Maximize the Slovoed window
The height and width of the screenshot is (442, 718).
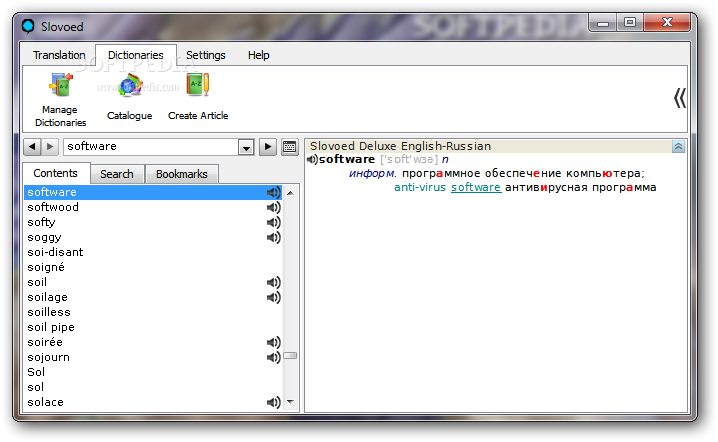(630, 22)
